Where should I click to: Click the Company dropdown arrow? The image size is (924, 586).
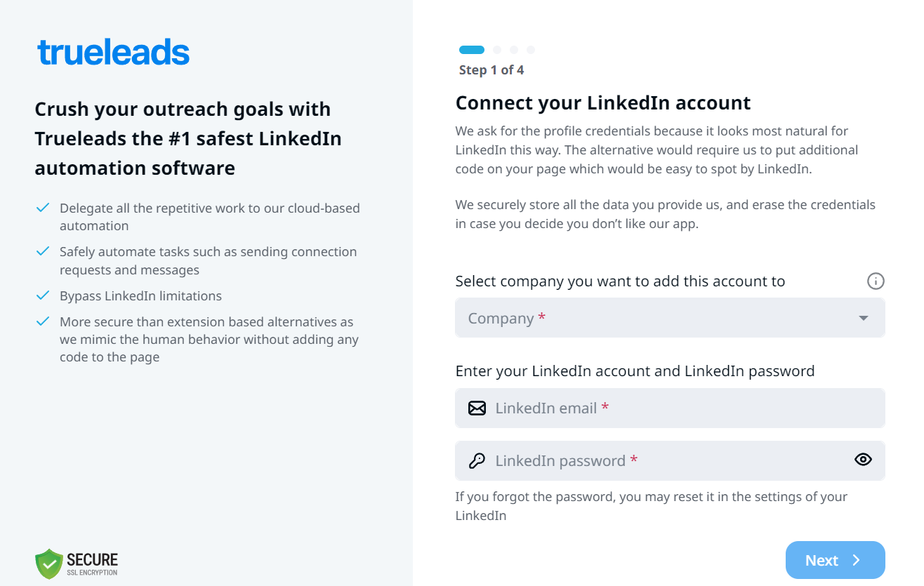(864, 319)
